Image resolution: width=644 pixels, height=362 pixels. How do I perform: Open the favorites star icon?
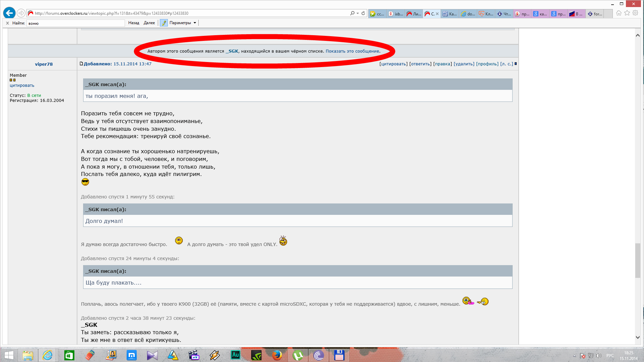coord(627,13)
